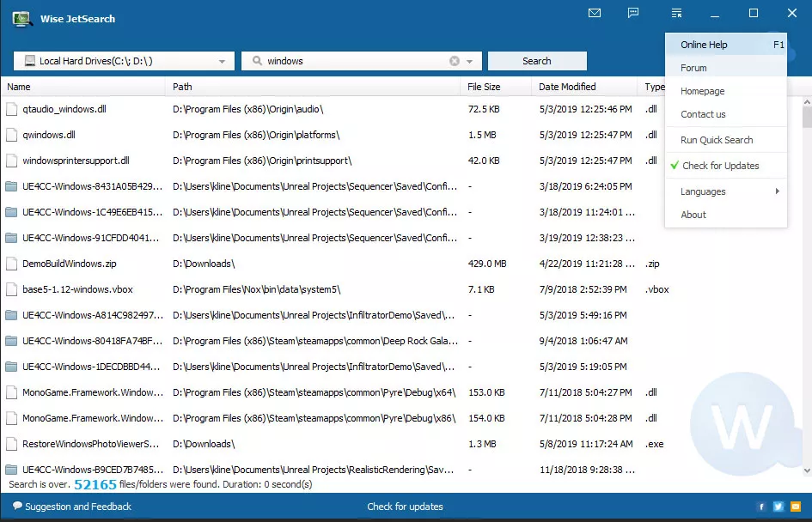Click the folder icon of UE4CC-Windows-8431A05B429

[11, 186]
